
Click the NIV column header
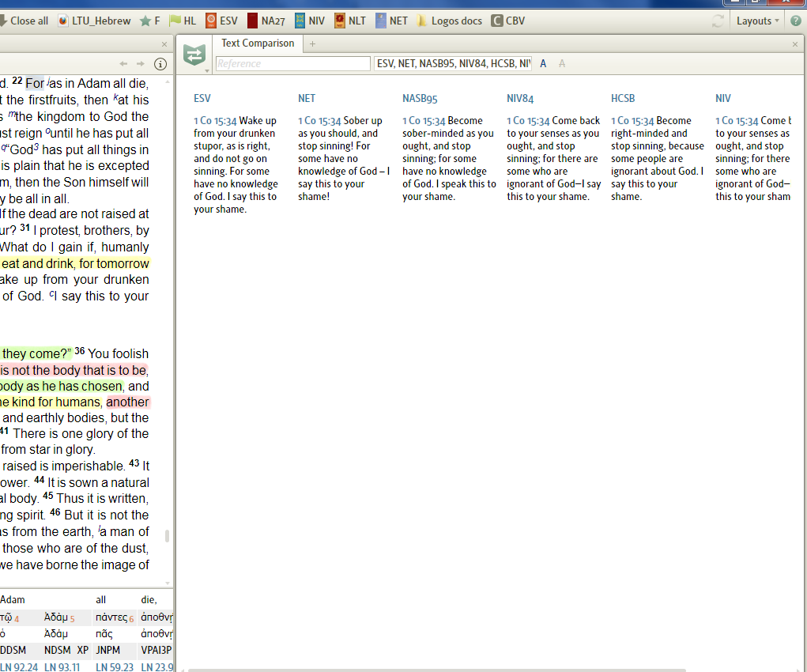tap(723, 98)
